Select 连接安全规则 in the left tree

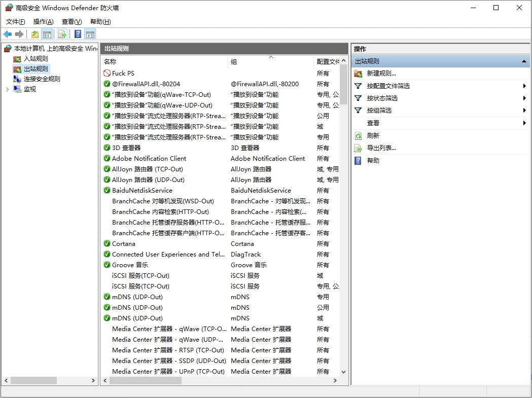point(42,79)
